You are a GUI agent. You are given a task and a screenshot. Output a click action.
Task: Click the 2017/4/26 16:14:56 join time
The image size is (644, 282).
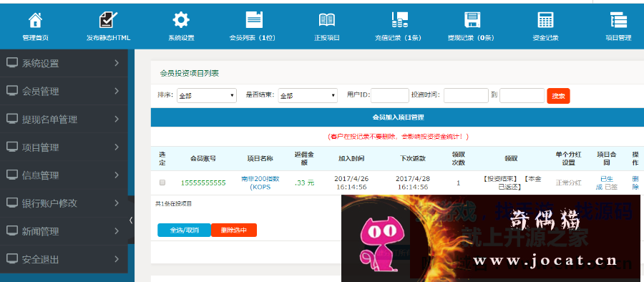351,183
